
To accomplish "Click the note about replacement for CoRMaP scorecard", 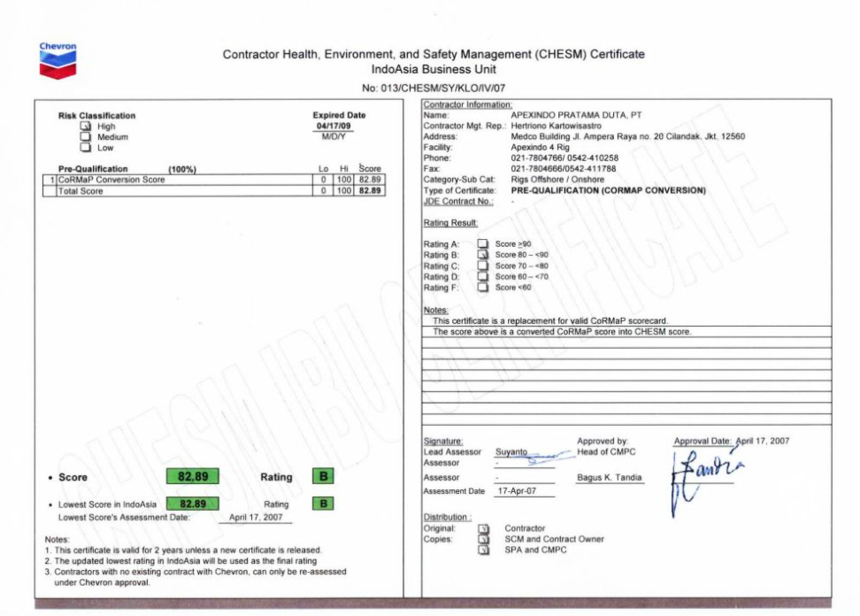I will (x=550, y=321).
